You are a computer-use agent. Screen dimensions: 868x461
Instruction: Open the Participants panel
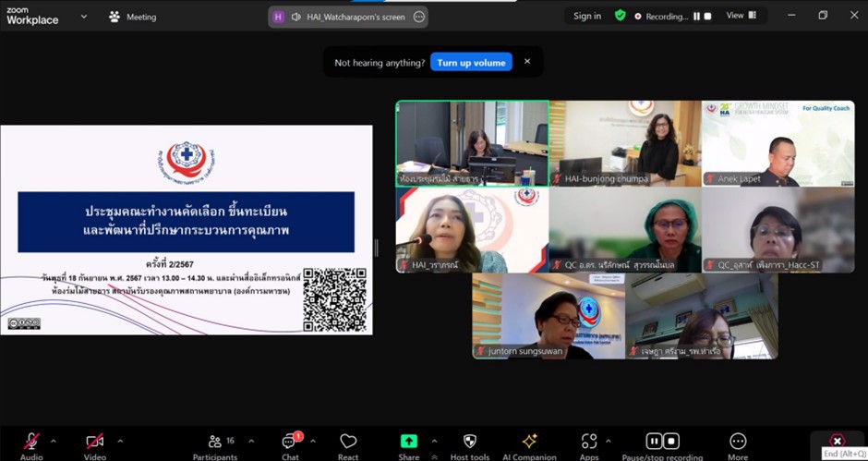pos(215,446)
